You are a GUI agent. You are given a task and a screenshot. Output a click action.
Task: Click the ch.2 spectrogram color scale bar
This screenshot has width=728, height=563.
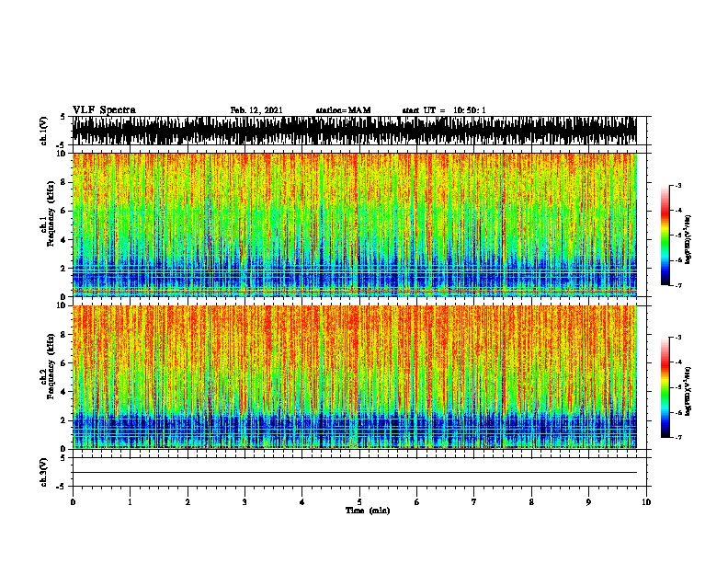tap(665, 387)
